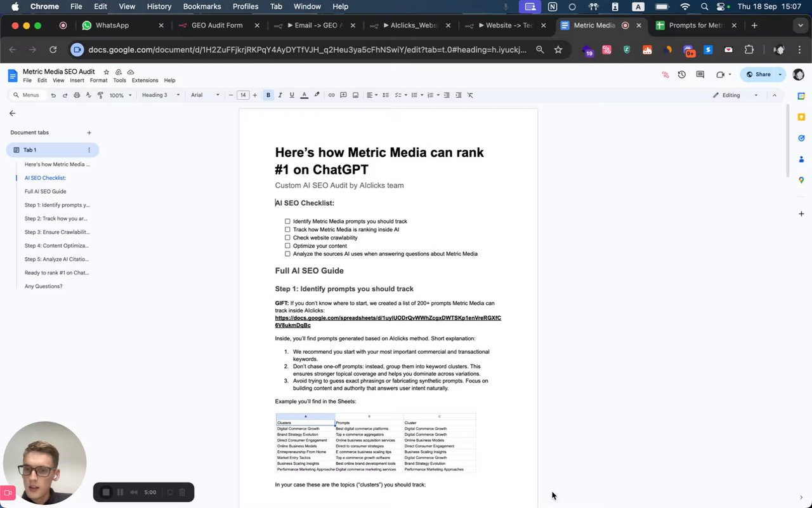The width and height of the screenshot is (812, 508).
Task: Switch mode using the Editing dropdown
Action: pos(735,95)
